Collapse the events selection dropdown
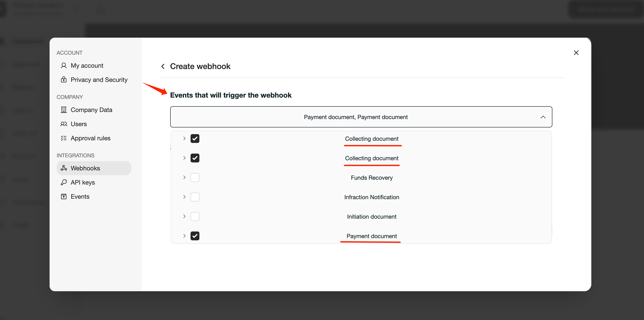 tap(543, 117)
